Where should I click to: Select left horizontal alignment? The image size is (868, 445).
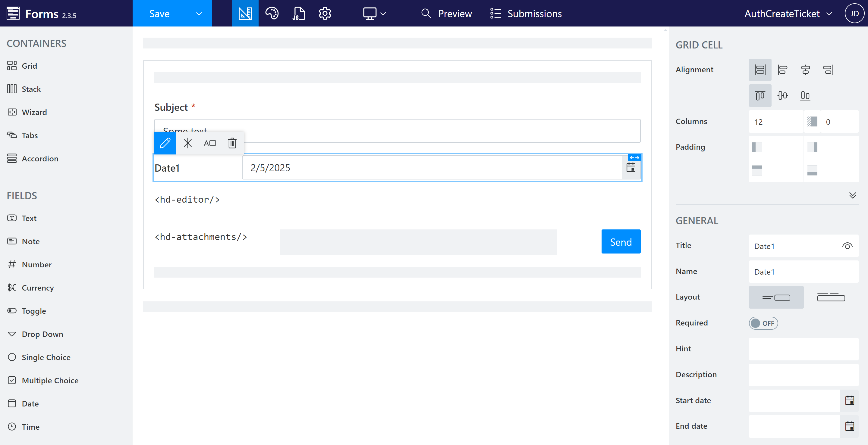click(782, 70)
